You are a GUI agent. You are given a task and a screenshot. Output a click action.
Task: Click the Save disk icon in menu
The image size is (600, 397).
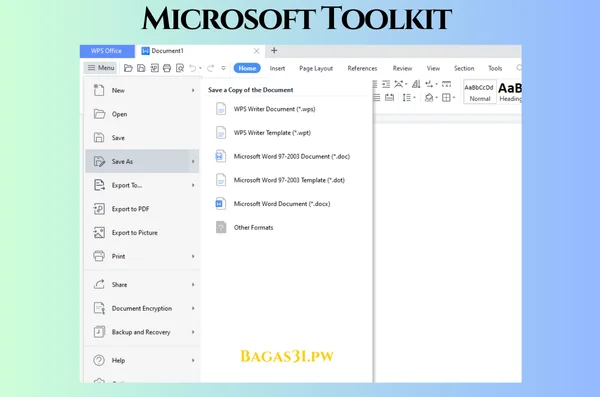pos(99,137)
